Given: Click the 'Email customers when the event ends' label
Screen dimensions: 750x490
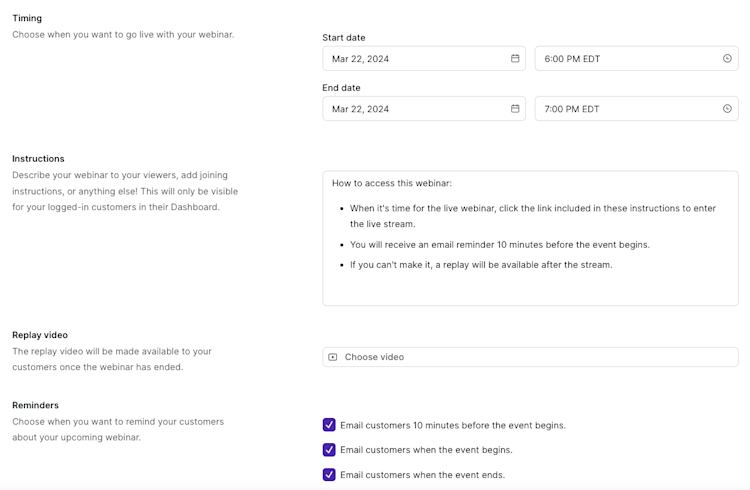Looking at the screenshot, I should (x=422, y=475).
